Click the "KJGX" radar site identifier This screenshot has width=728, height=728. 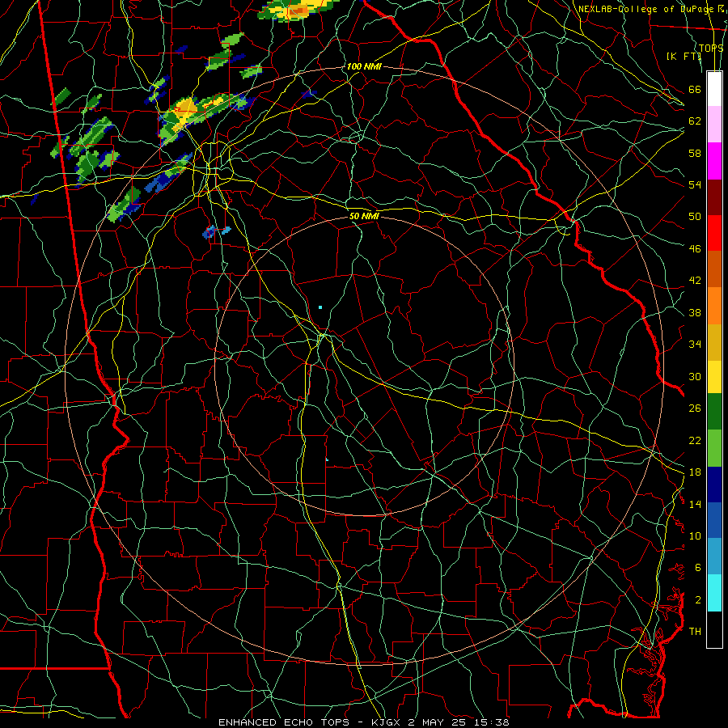387,722
